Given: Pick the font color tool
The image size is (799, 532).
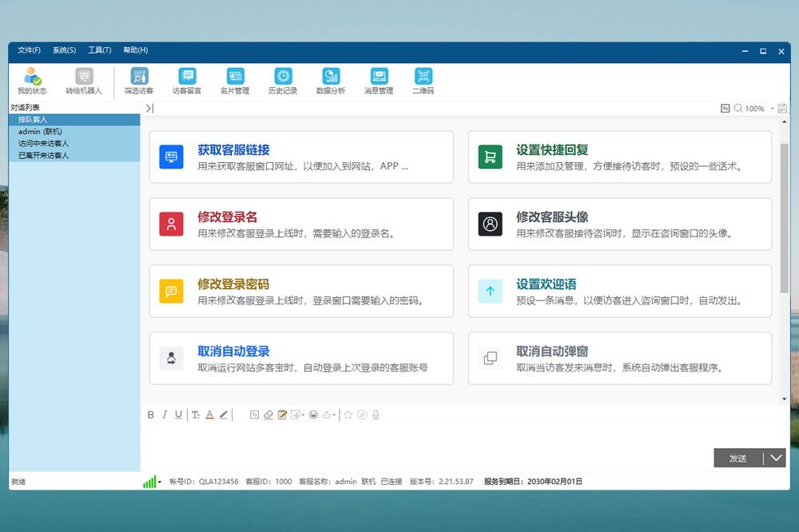Looking at the screenshot, I should click(x=209, y=415).
